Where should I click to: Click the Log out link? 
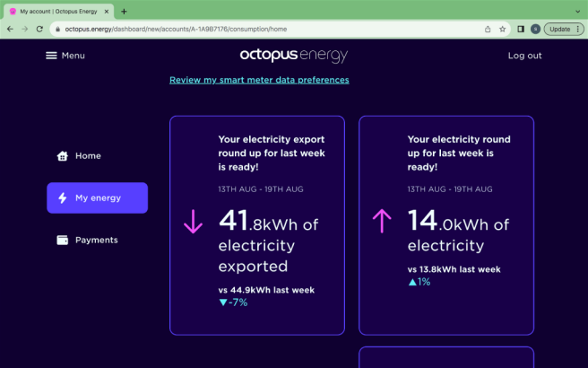click(x=524, y=56)
